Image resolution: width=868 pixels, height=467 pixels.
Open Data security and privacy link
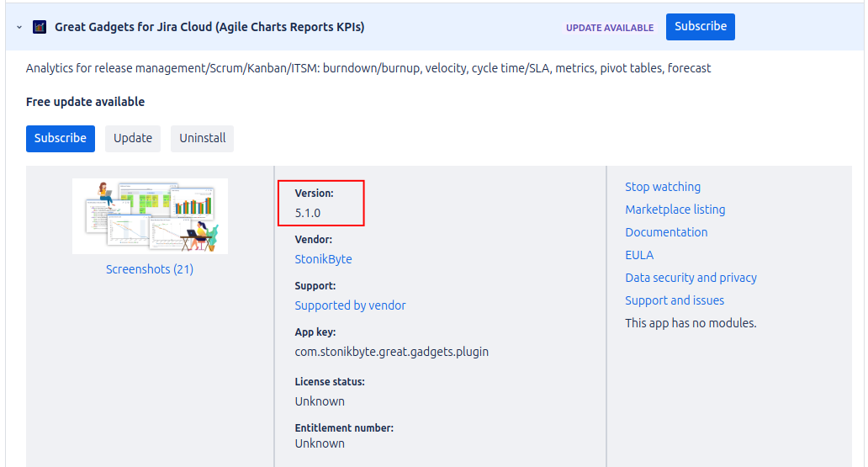tap(691, 278)
